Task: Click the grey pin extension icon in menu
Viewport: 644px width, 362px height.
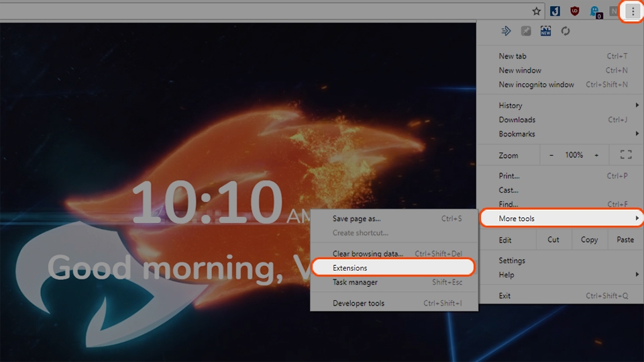Action: (x=526, y=31)
